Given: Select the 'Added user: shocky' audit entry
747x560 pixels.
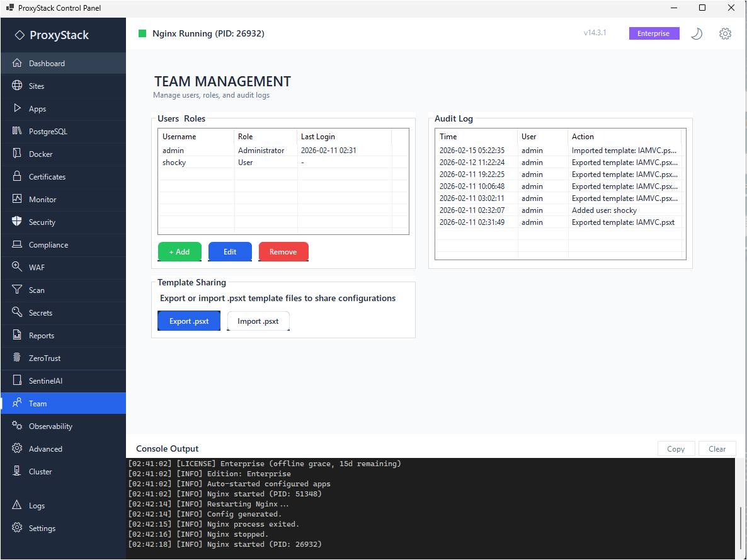Looking at the screenshot, I should pos(561,210).
